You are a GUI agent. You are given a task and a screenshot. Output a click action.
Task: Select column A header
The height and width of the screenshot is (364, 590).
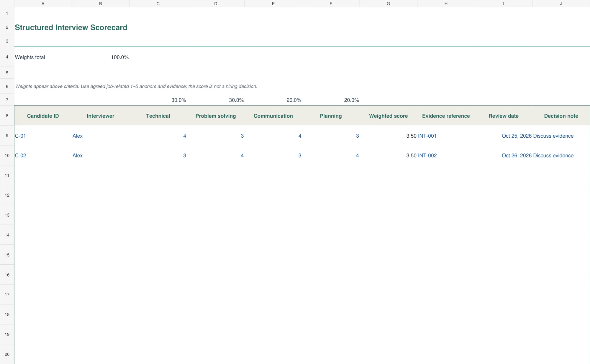coord(43,4)
